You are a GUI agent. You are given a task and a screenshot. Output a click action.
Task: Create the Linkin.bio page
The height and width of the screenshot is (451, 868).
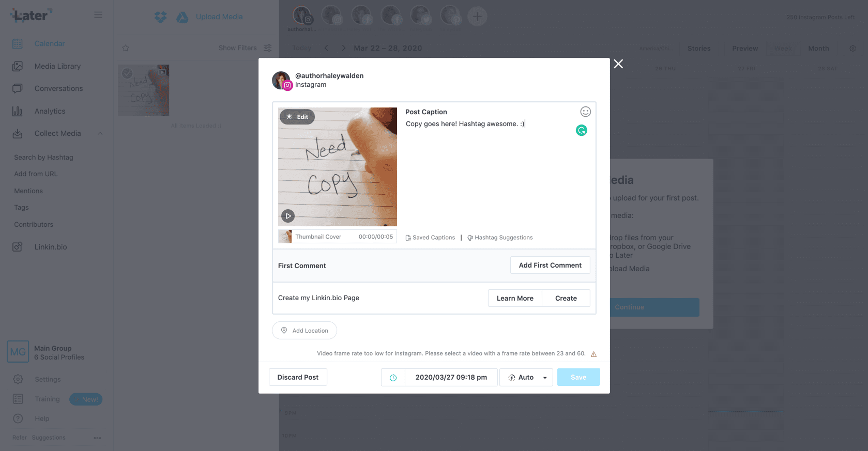tap(566, 298)
